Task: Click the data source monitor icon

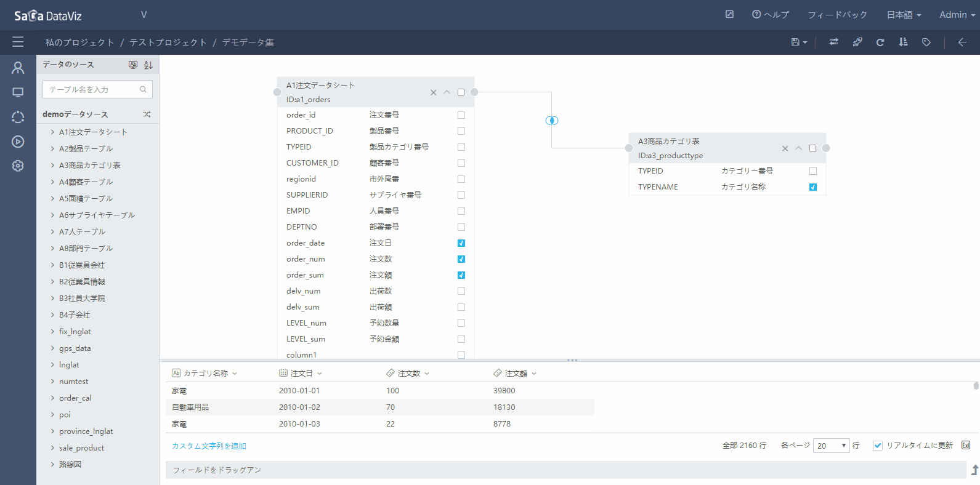Action: (133, 65)
